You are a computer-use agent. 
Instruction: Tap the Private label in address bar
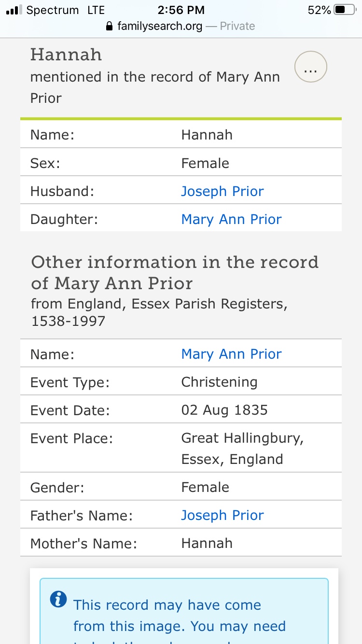click(237, 26)
